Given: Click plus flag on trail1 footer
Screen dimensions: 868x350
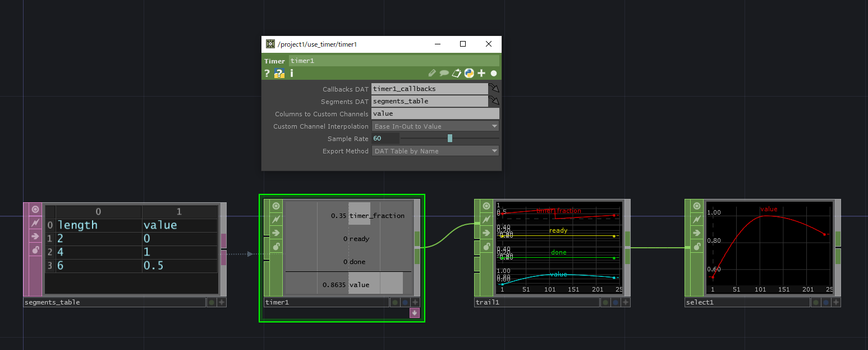Looking at the screenshot, I should click(x=626, y=302).
